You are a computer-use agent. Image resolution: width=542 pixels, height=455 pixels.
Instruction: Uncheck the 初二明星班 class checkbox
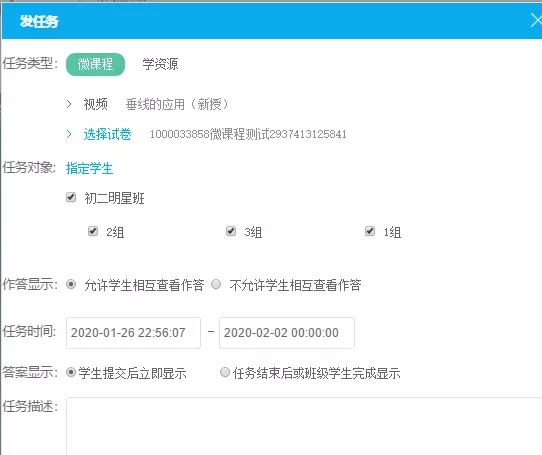[71, 197]
